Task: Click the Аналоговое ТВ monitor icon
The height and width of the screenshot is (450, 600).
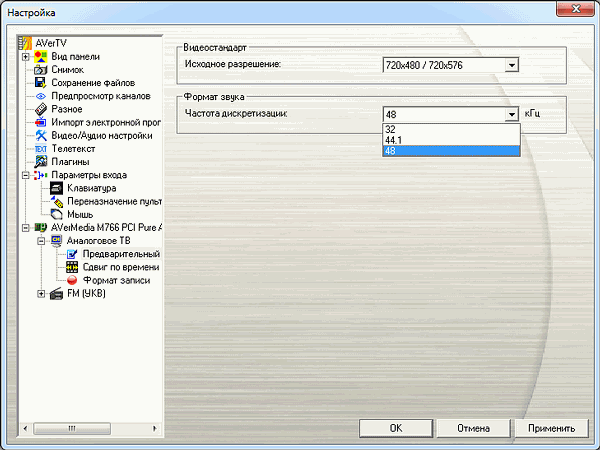Action: (57, 241)
